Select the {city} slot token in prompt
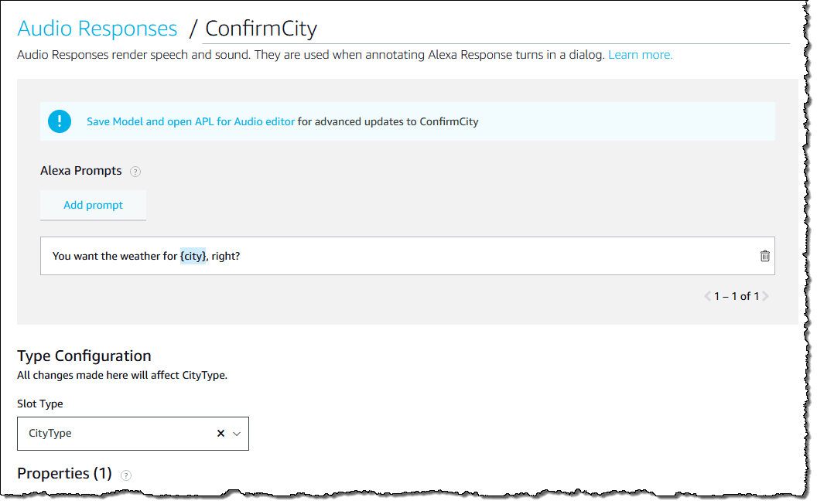The height and width of the screenshot is (504, 817). point(193,256)
